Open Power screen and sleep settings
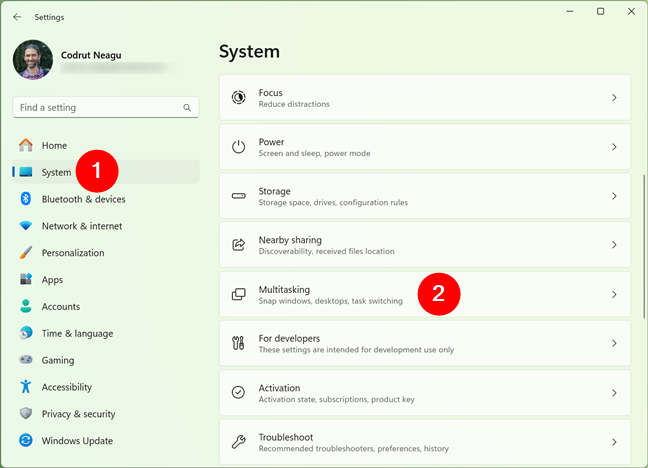 tap(425, 147)
